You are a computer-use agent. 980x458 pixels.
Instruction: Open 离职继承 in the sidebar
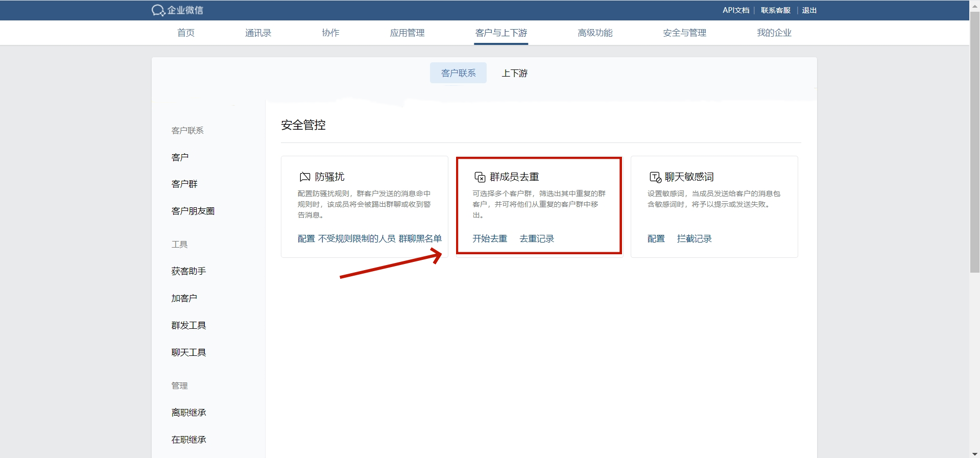click(x=188, y=413)
